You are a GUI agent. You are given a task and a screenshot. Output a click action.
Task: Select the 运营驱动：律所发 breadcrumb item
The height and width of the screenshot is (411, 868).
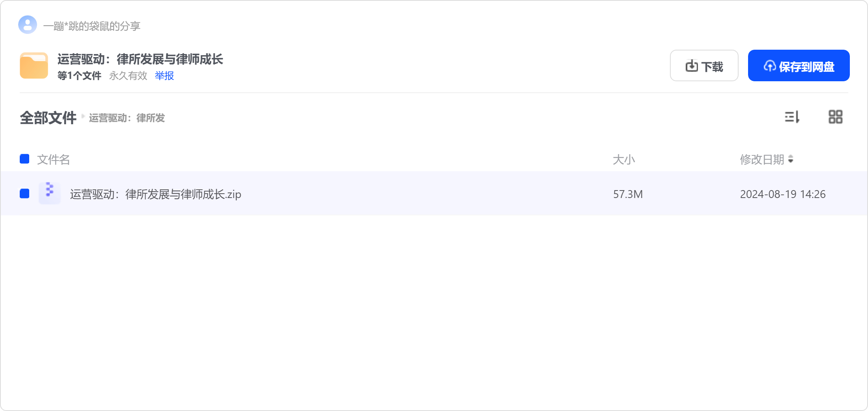127,118
